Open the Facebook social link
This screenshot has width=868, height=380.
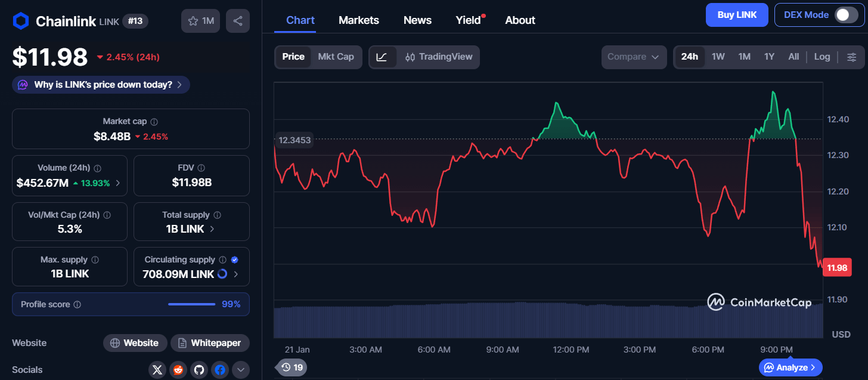(220, 370)
